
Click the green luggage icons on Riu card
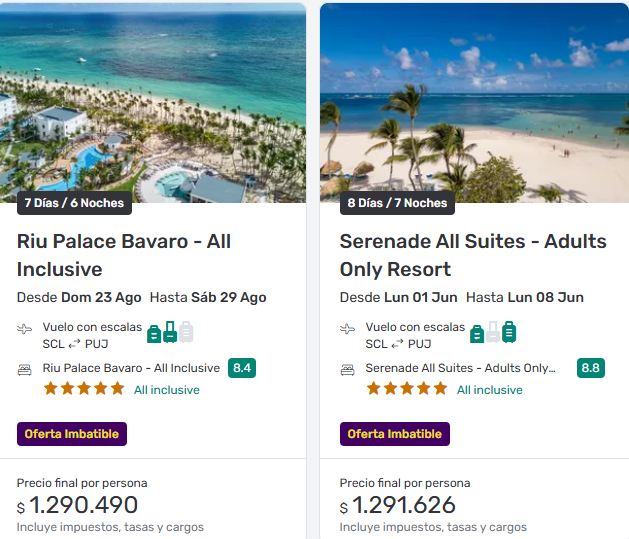pyautogui.click(x=170, y=333)
